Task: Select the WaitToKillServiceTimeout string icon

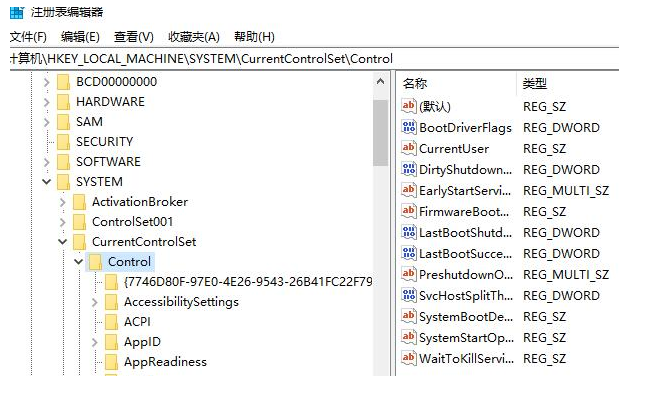Action: click(x=409, y=358)
